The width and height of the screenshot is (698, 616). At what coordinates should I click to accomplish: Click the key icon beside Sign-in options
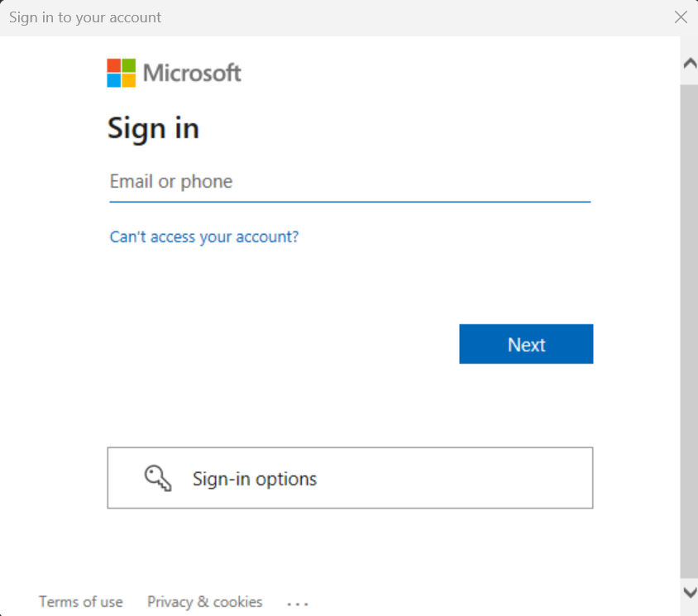[157, 478]
